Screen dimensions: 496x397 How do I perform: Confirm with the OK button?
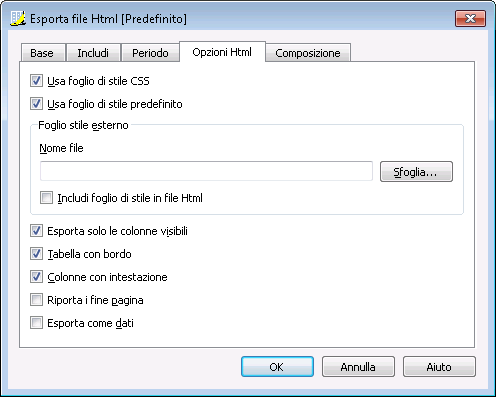tap(277, 367)
